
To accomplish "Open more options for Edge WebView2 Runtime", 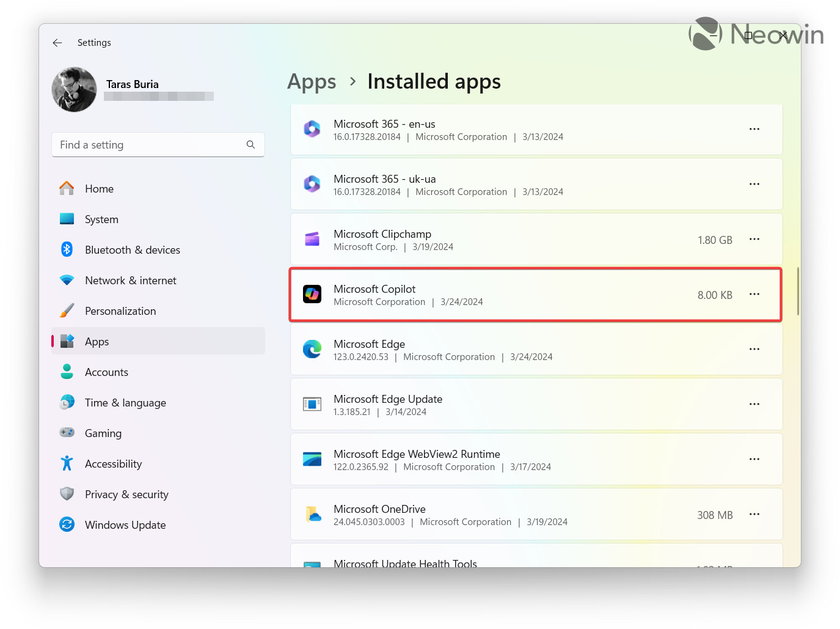I will tap(754, 459).
